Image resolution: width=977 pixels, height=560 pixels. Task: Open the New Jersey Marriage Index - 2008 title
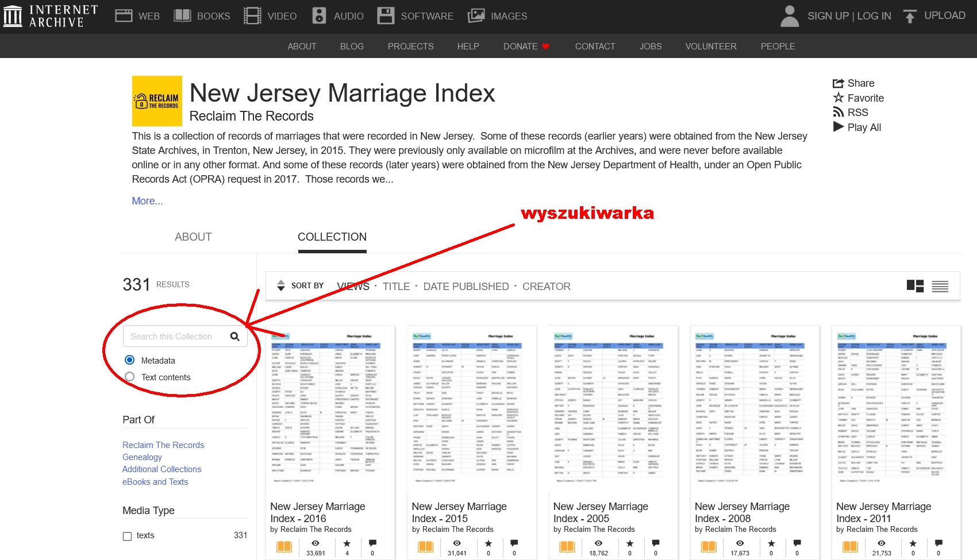tap(742, 512)
